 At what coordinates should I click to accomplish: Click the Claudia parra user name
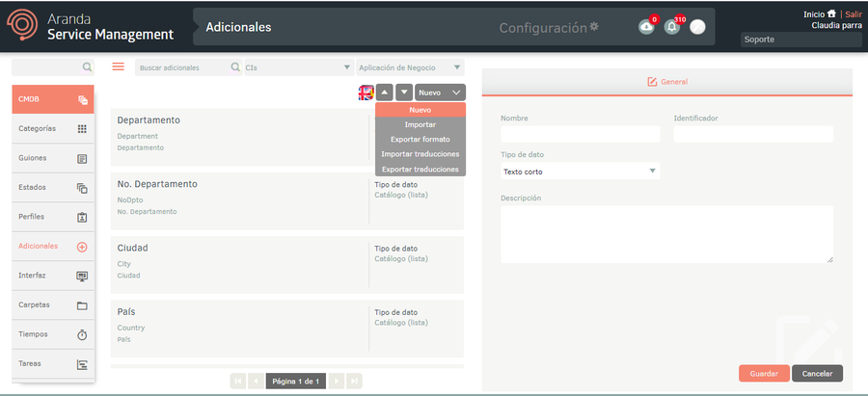[x=836, y=25]
